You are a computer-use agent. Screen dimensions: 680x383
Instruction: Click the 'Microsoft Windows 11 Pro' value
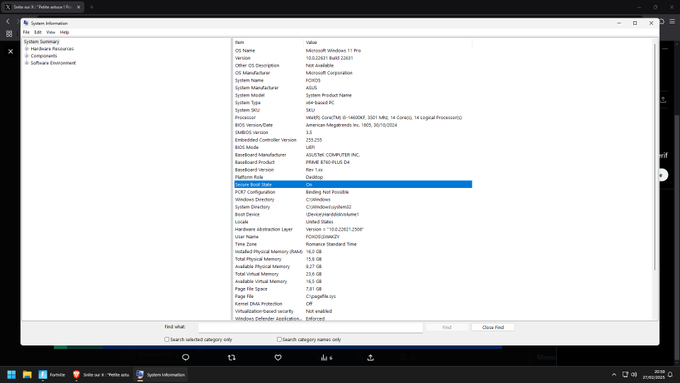click(x=333, y=50)
